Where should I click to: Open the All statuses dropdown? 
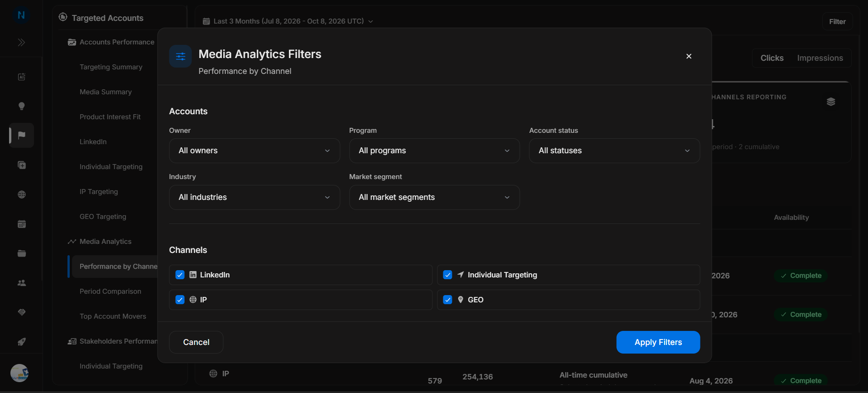coord(614,150)
